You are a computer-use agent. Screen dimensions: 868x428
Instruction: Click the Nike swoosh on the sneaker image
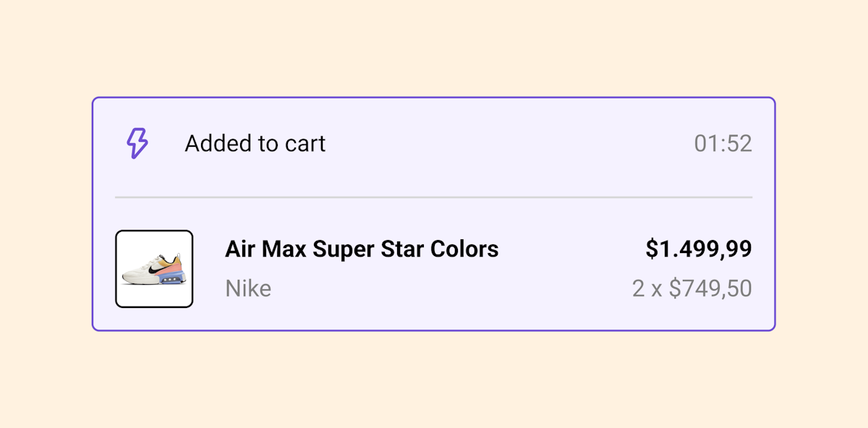[154, 269]
